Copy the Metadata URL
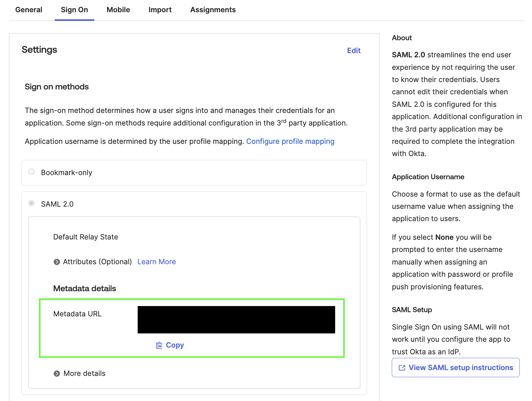Image resolution: width=532 pixels, height=401 pixels. coord(174,345)
